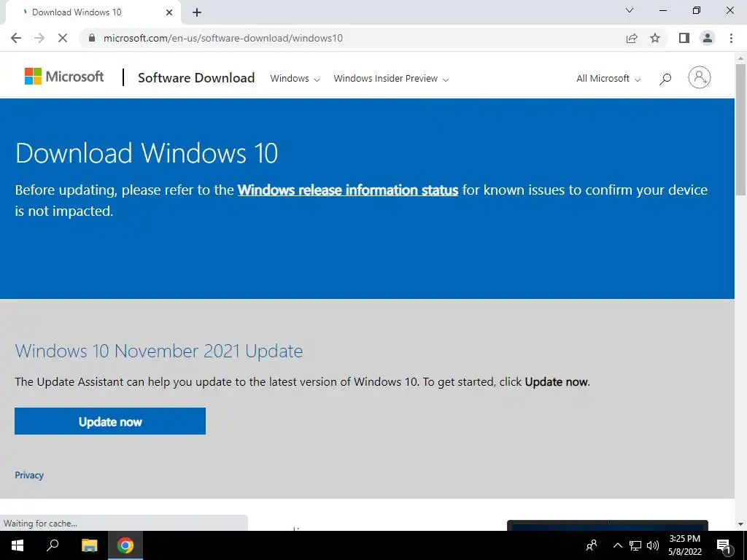
Task: Open a new tab with the plus icon
Action: coord(197,12)
